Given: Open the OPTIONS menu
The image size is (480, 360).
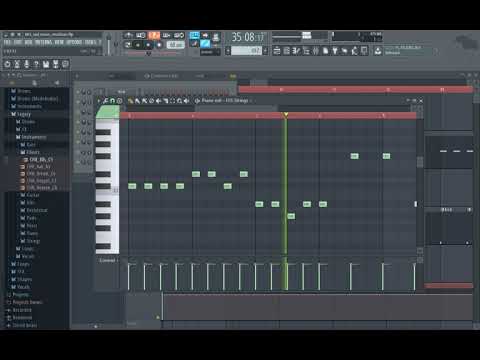Looking at the screenshot, I should pos(74,42).
